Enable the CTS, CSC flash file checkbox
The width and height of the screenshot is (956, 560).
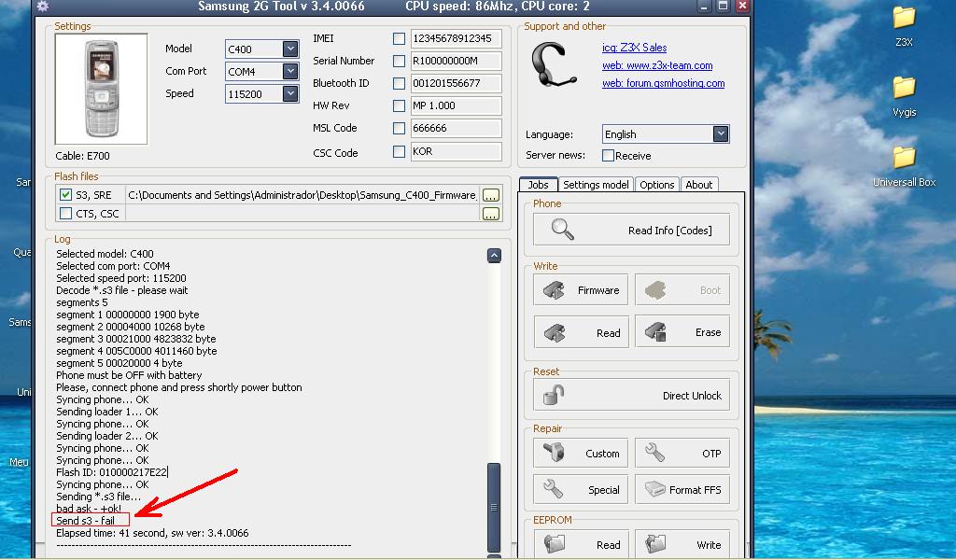click(66, 214)
